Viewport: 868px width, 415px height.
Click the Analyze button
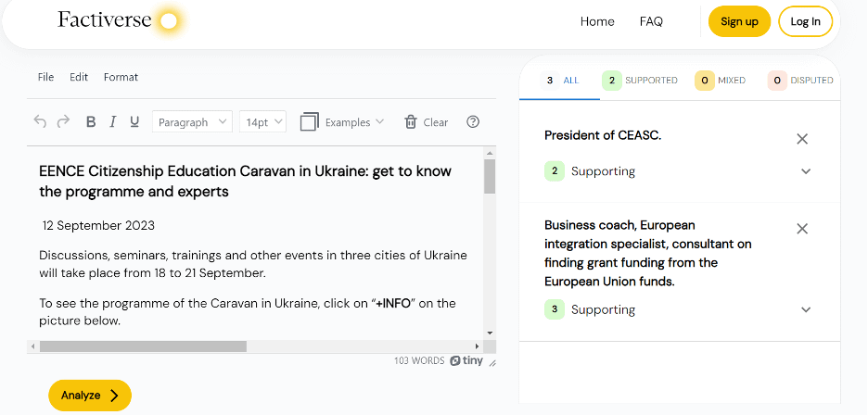(90, 395)
